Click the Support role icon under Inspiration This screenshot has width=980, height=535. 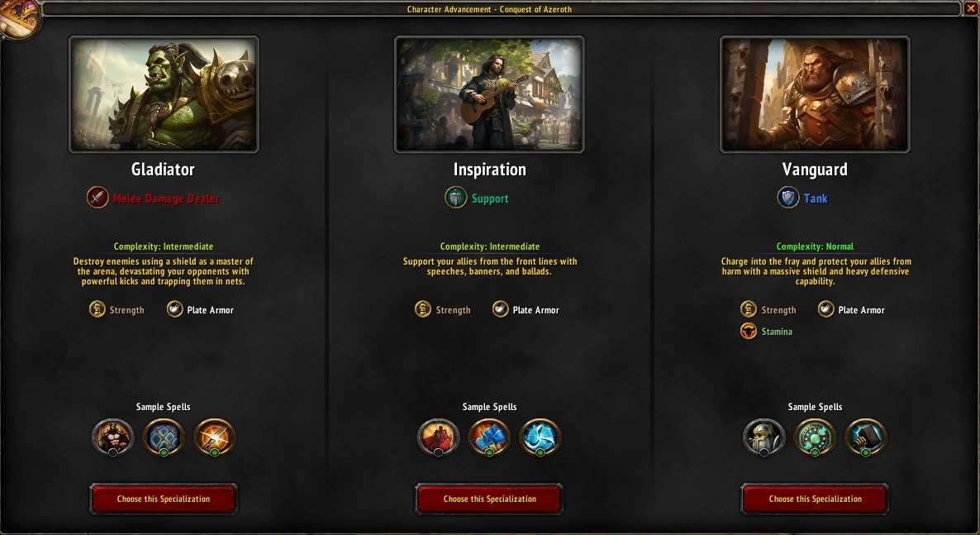pos(455,198)
